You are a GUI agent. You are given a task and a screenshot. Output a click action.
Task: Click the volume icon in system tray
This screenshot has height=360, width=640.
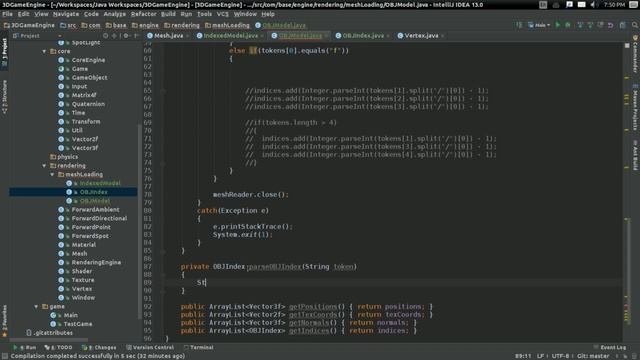point(593,5)
